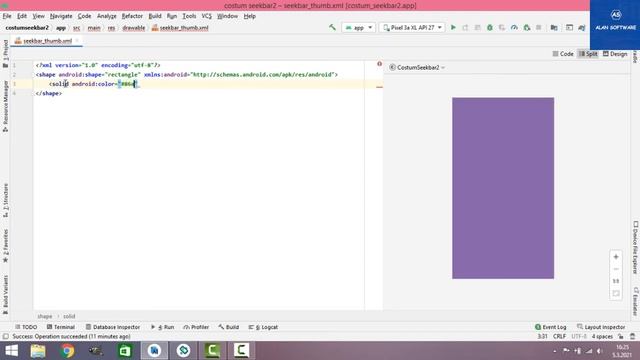Switch editor to Design view
640x360 pixels.
click(x=615, y=54)
